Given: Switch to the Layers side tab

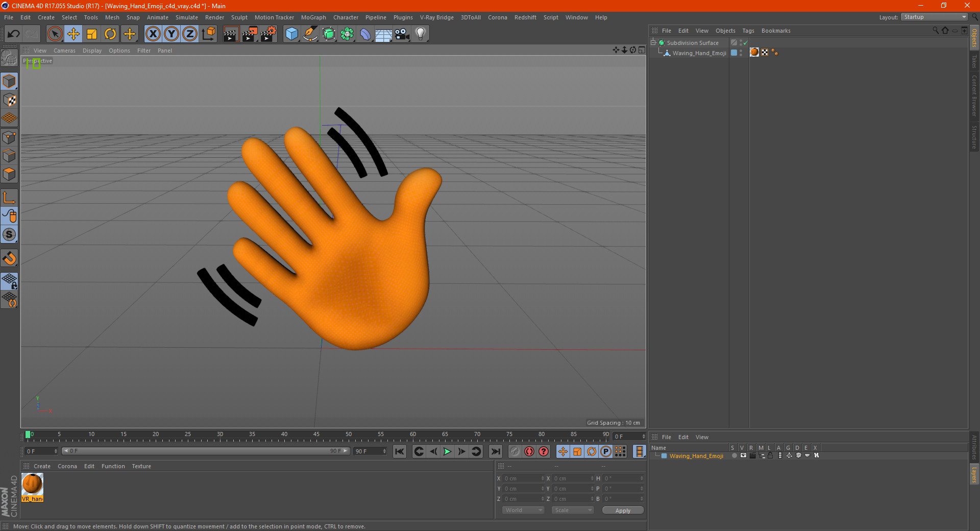Looking at the screenshot, I should (974, 475).
